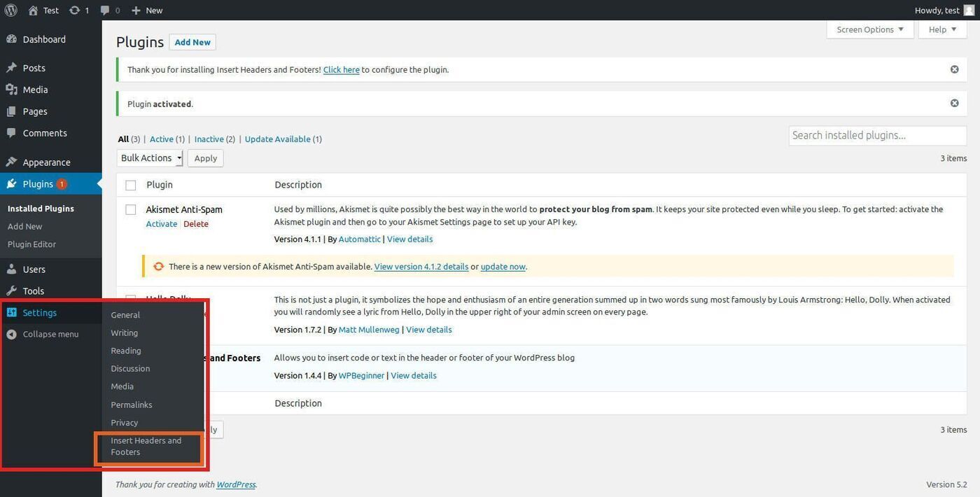Select Permalinks from the Settings submenu
The height and width of the screenshot is (497, 980).
click(x=131, y=405)
